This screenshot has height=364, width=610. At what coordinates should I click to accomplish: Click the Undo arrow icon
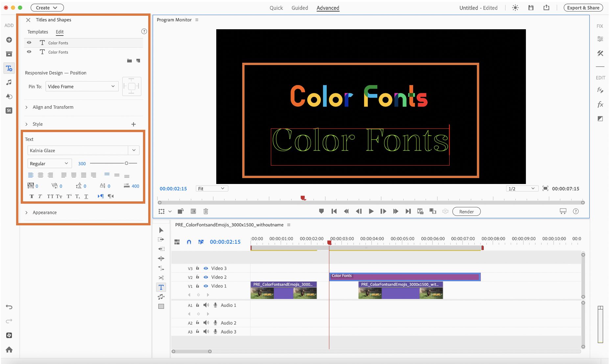(9, 307)
